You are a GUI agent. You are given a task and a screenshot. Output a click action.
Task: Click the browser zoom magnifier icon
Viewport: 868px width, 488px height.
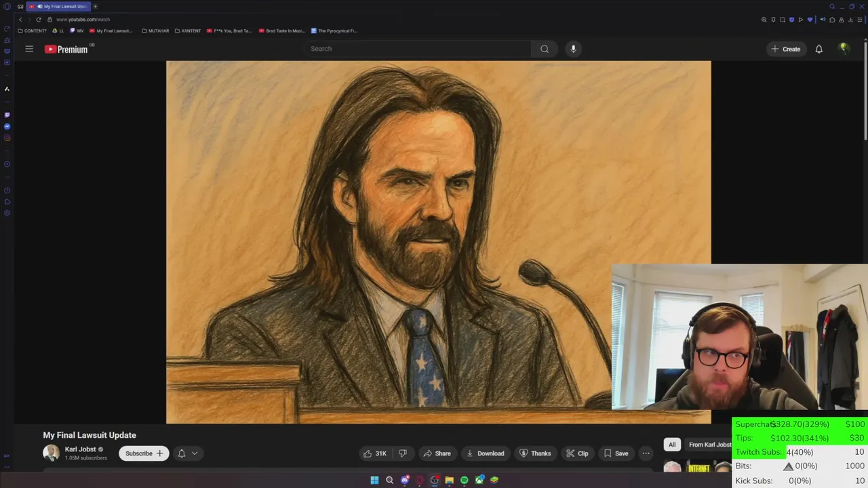pyautogui.click(x=764, y=20)
